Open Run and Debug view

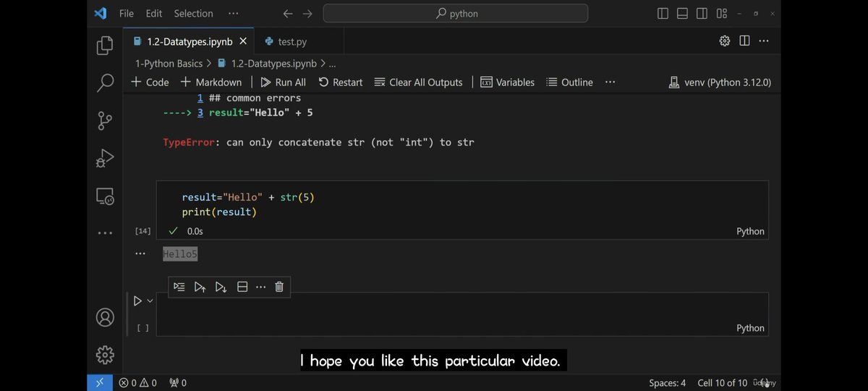click(x=105, y=158)
